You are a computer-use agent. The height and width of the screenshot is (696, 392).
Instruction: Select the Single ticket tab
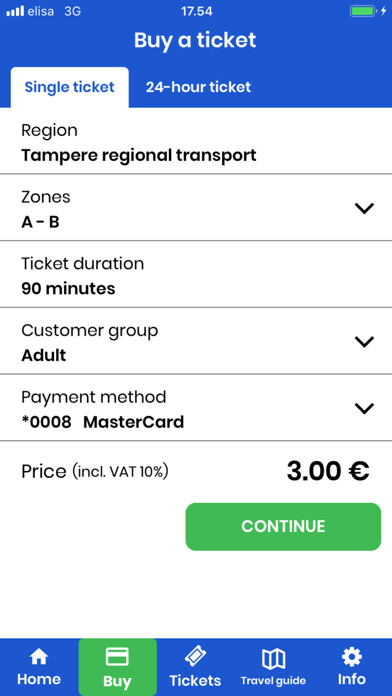click(70, 87)
